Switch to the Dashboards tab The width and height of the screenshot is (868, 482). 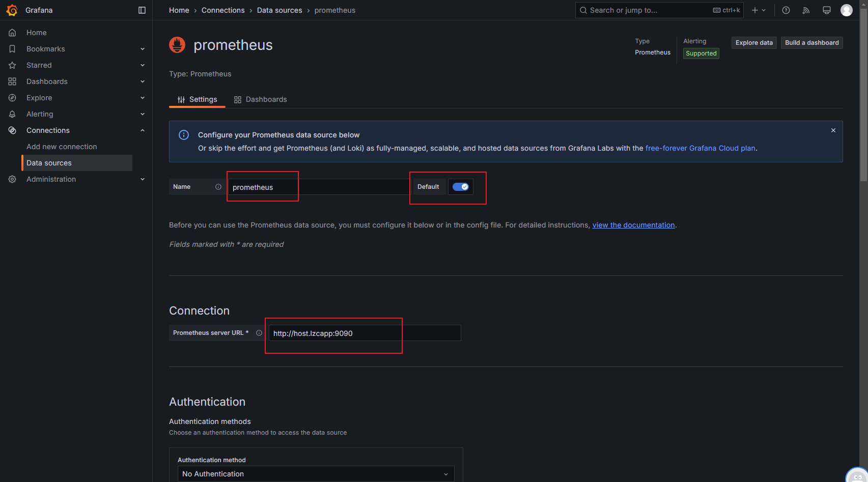click(260, 99)
